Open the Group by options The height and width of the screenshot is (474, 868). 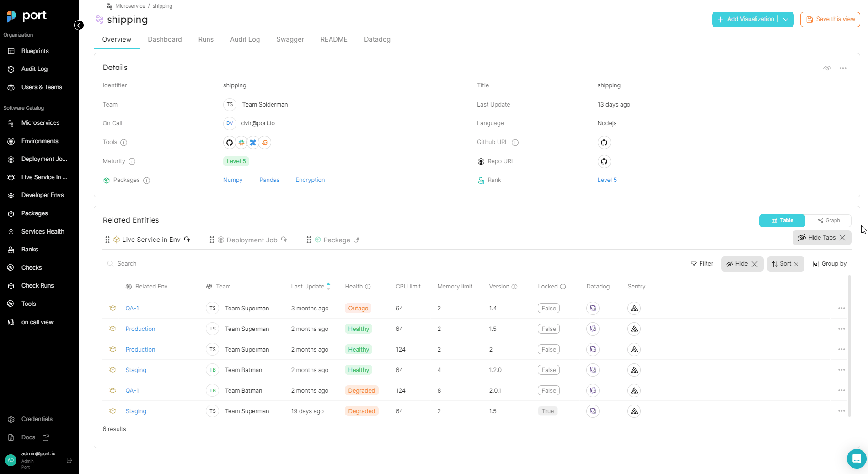[830, 264]
